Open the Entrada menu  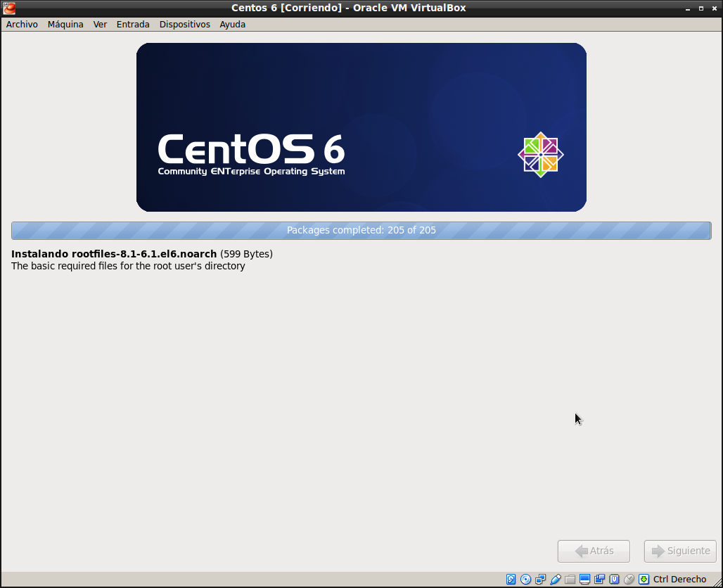[133, 24]
